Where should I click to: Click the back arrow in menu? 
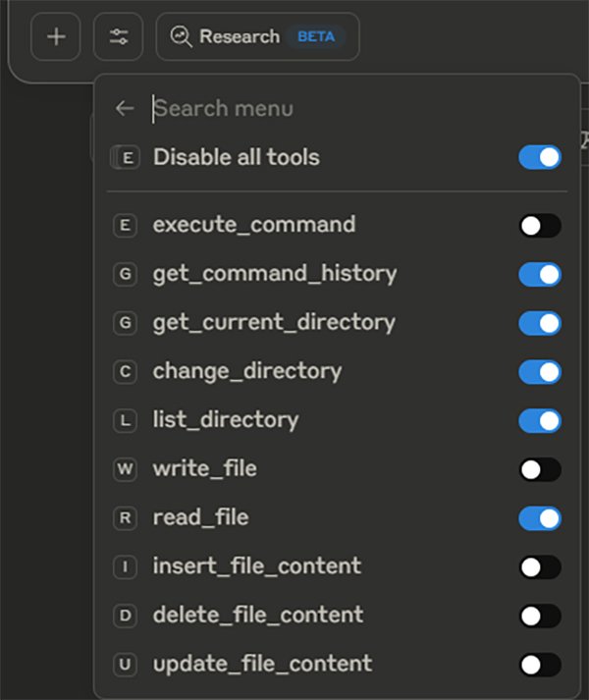124,109
